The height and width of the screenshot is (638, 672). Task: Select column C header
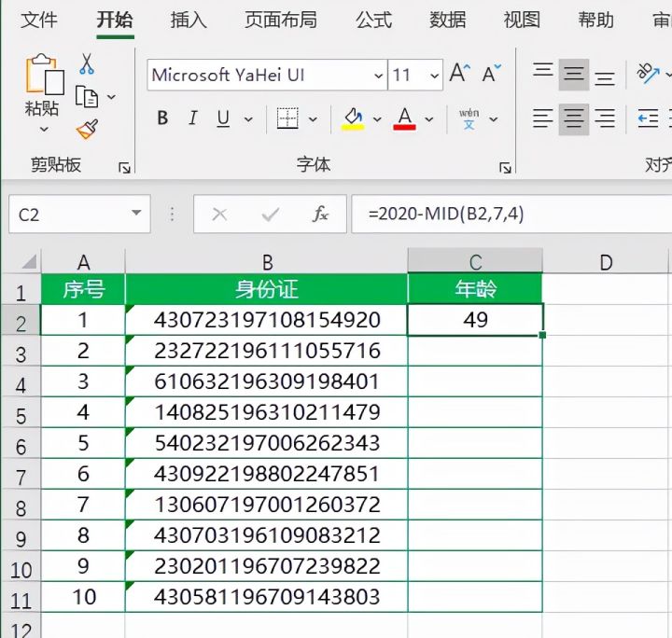[x=475, y=262]
